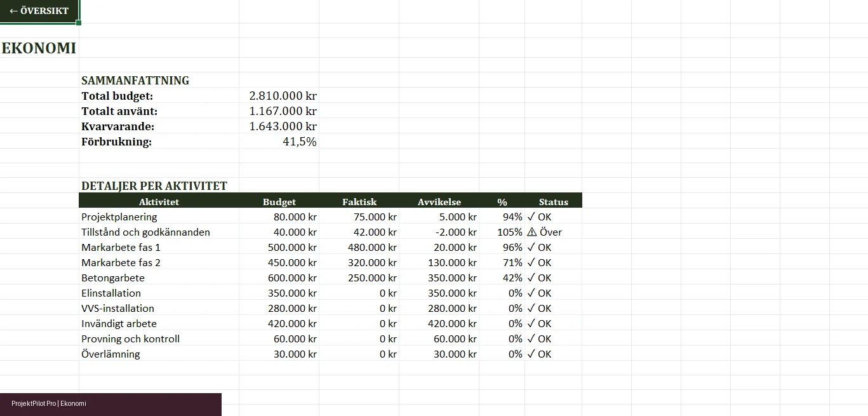868x416 pixels.
Task: Click the Kvarvarande label
Action: tap(118, 126)
